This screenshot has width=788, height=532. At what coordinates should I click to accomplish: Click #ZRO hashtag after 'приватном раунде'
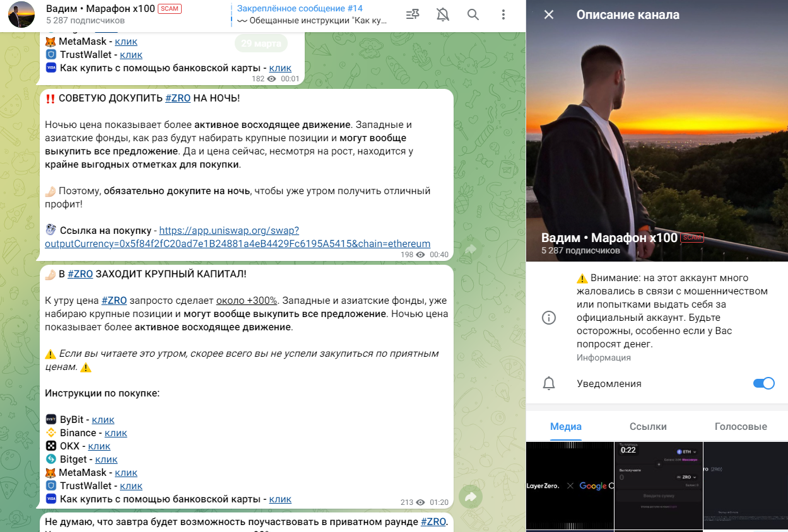[433, 522]
